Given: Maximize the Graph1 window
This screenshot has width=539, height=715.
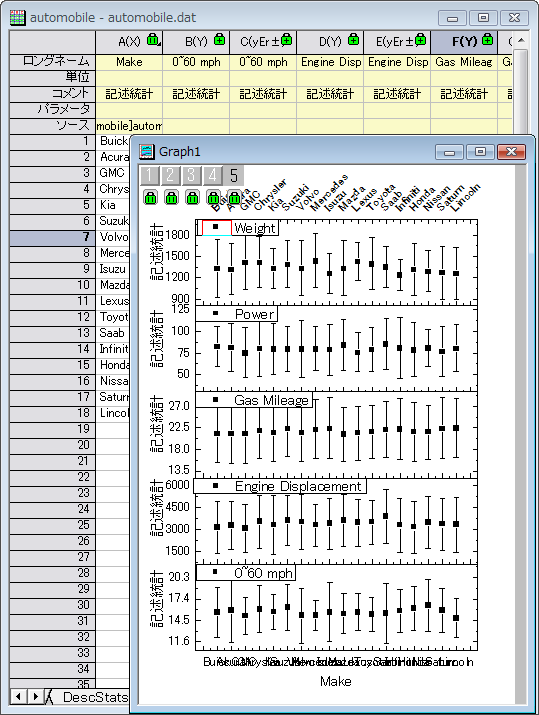Looking at the screenshot, I should [x=480, y=152].
